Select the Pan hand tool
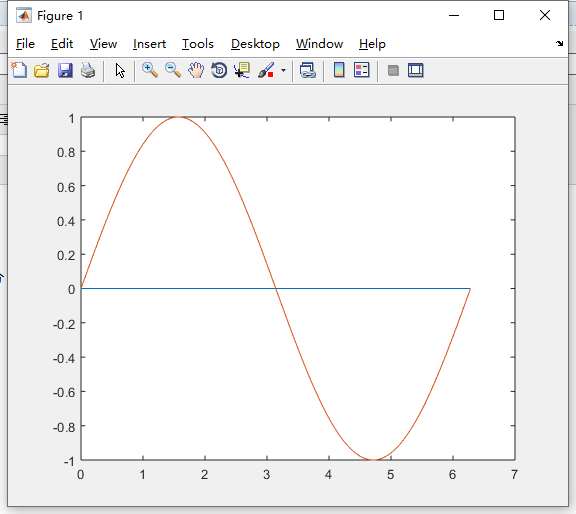The width and height of the screenshot is (576, 514). (196, 70)
